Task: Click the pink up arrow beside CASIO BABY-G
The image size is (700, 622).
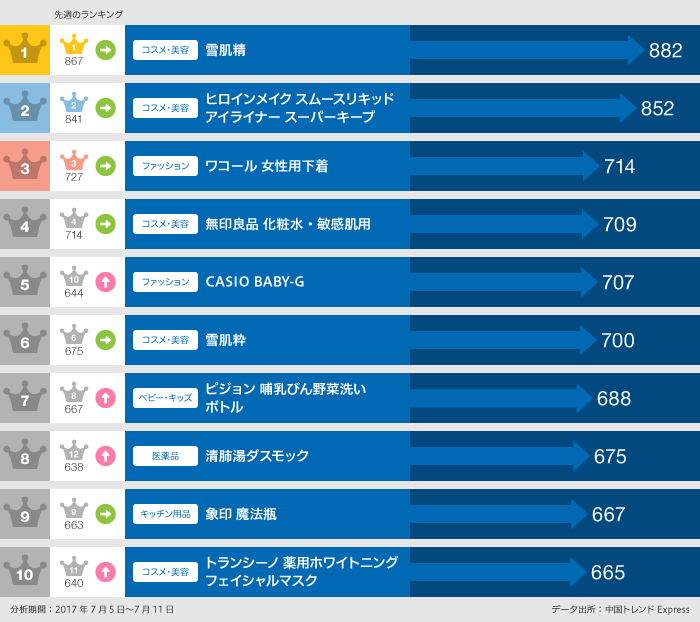Action: click(x=105, y=282)
